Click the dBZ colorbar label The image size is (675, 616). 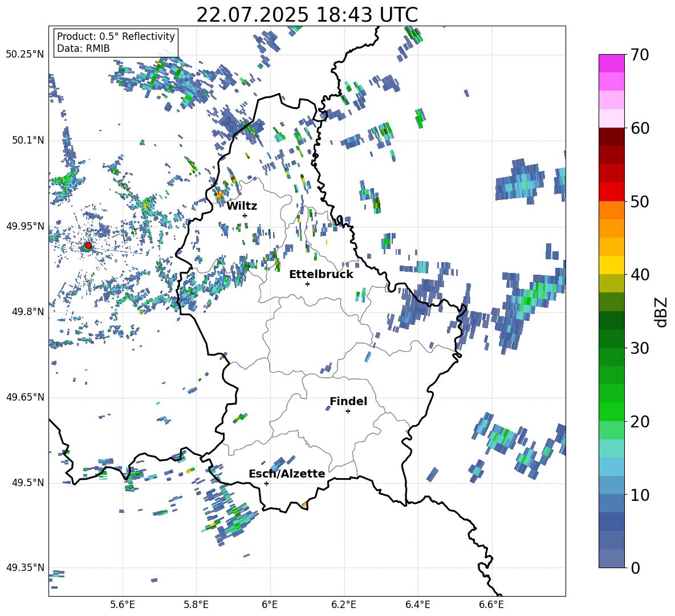coord(662,312)
